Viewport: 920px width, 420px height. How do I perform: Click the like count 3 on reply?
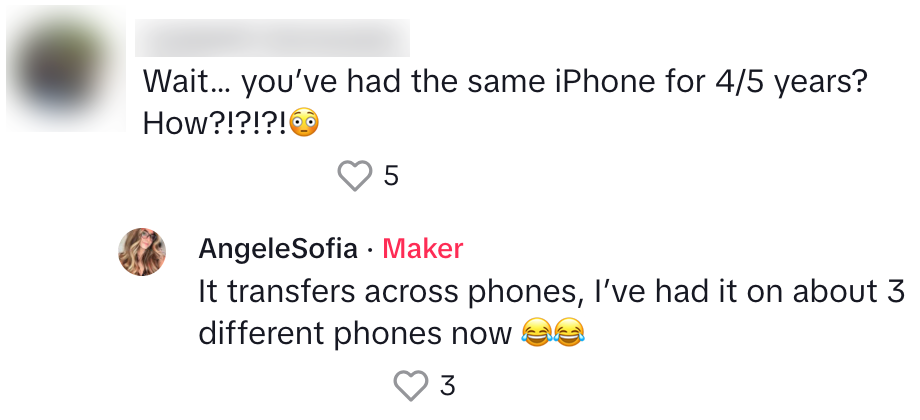(x=447, y=385)
